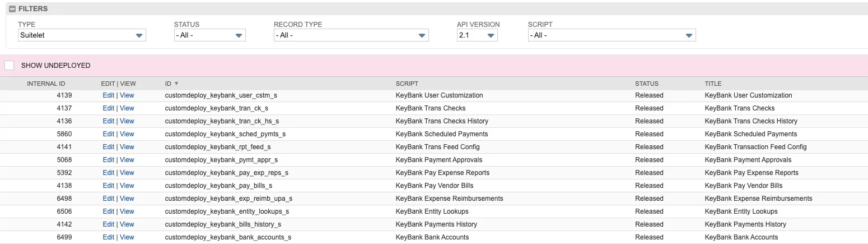Select ID customdeploy_keybank_sched_pymts_s
The image size is (868, 244).
pos(226,134)
